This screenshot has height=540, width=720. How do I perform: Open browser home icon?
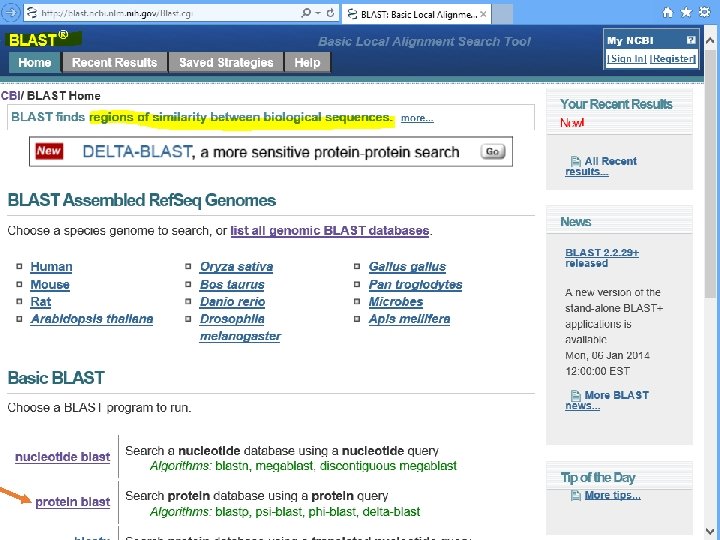click(668, 12)
